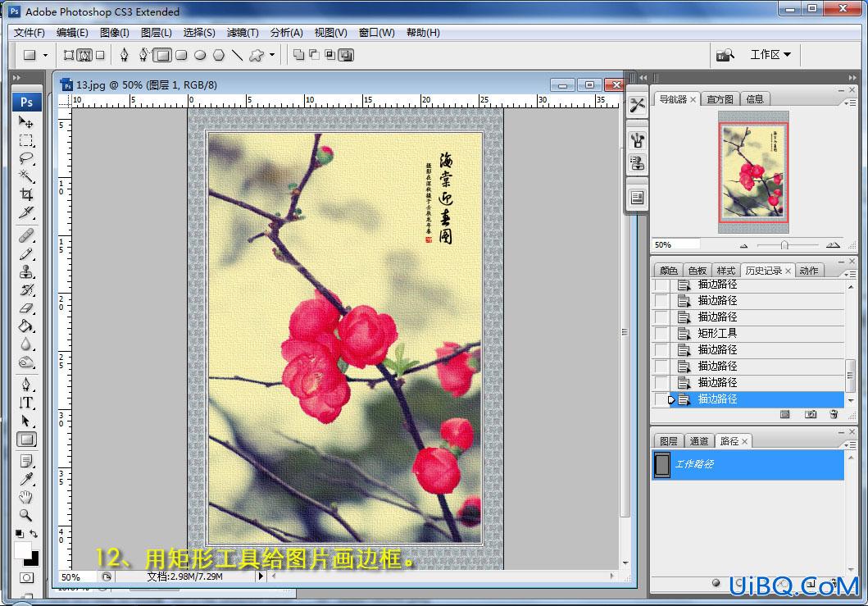Viewport: 868px width, 606px height.
Task: Choose Ellipse tool in options bar
Action: [x=200, y=55]
